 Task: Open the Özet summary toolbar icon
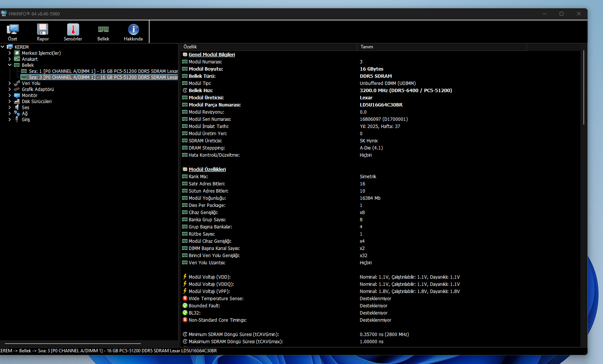pos(12,29)
